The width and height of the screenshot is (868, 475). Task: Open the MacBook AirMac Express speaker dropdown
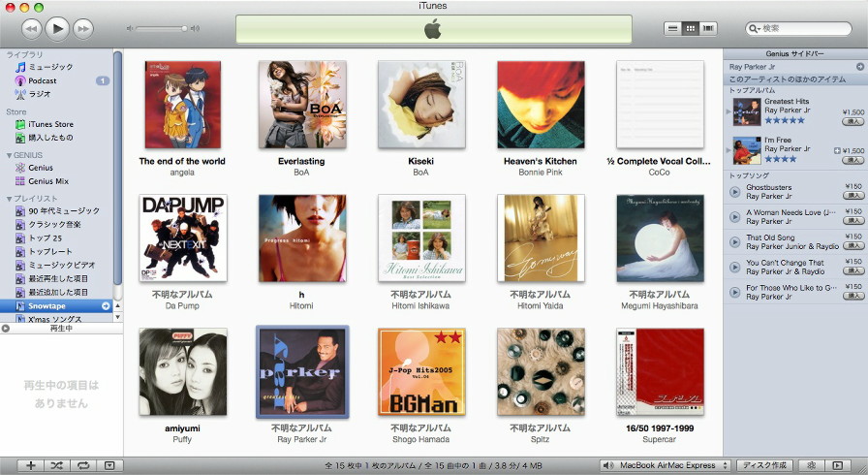[x=666, y=465]
